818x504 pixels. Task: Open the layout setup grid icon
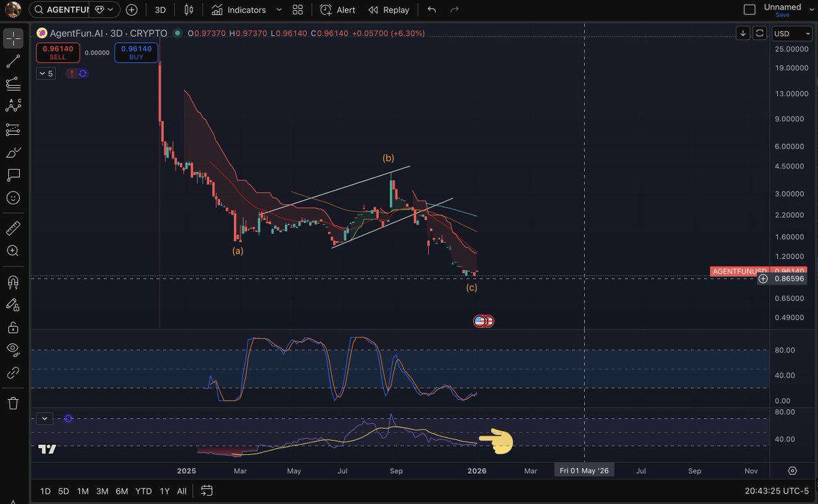click(297, 10)
